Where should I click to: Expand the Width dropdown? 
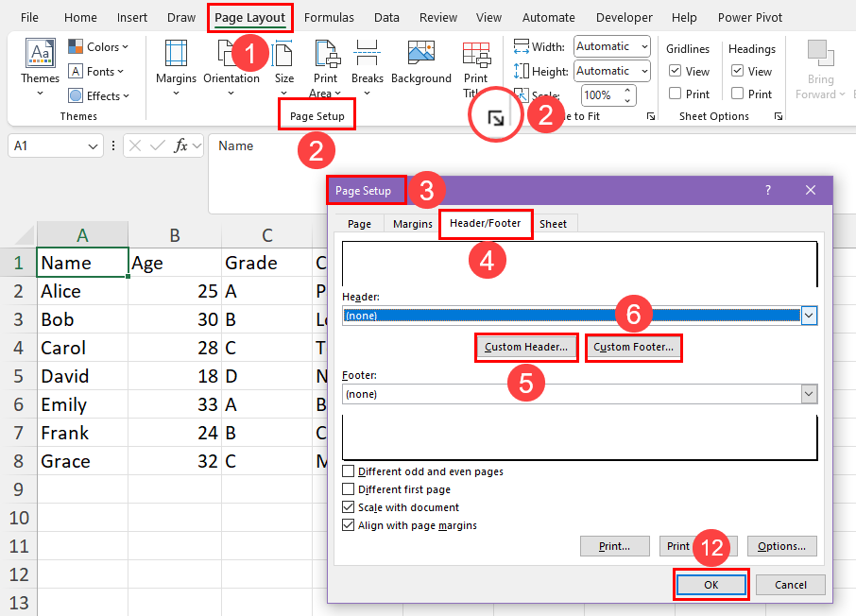(x=644, y=46)
